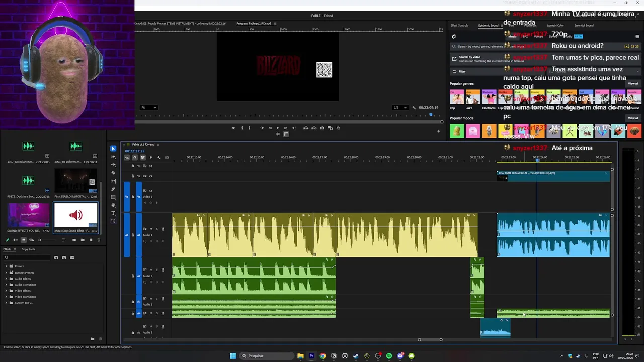The height and width of the screenshot is (362, 644).
Task: Switch Project panel to list view
Action: coord(15,240)
